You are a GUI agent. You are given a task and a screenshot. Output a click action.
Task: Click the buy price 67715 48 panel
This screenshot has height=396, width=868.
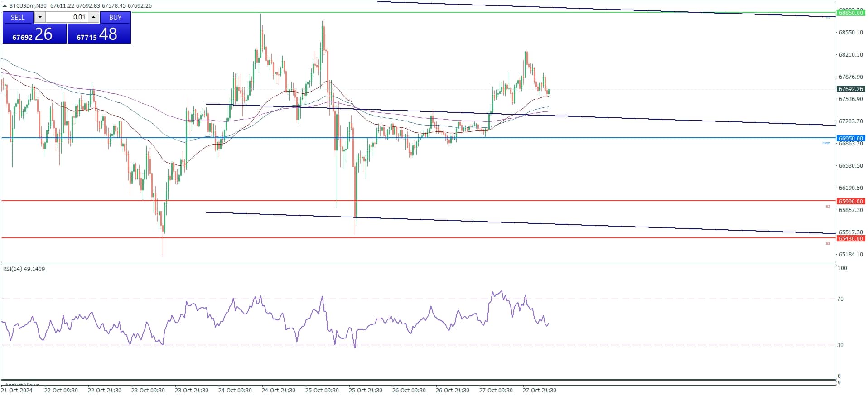[x=99, y=34]
